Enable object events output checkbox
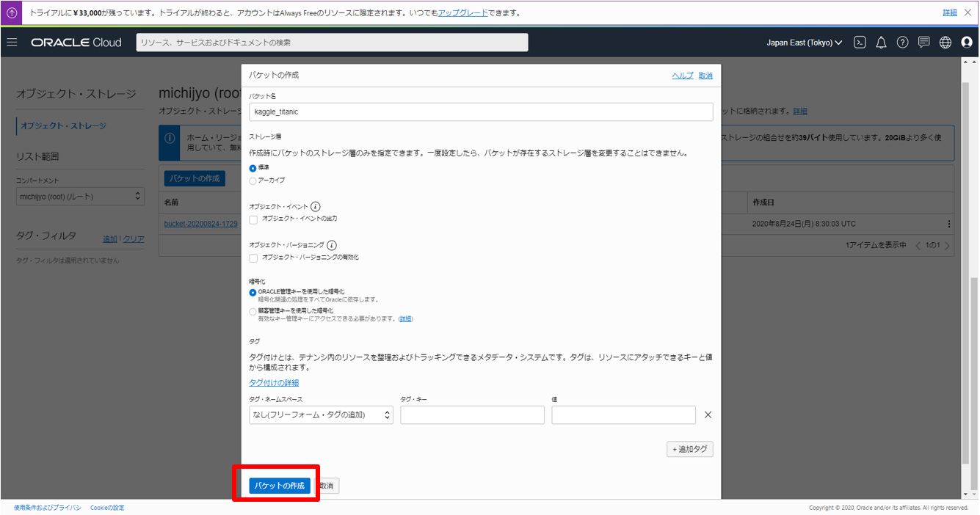Screen dimensions: 980x515 pos(253,219)
